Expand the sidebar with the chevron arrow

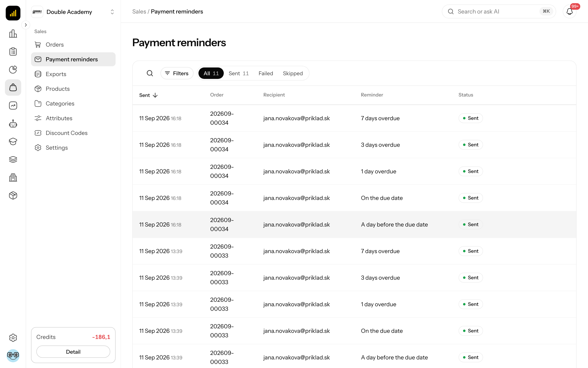click(x=26, y=25)
